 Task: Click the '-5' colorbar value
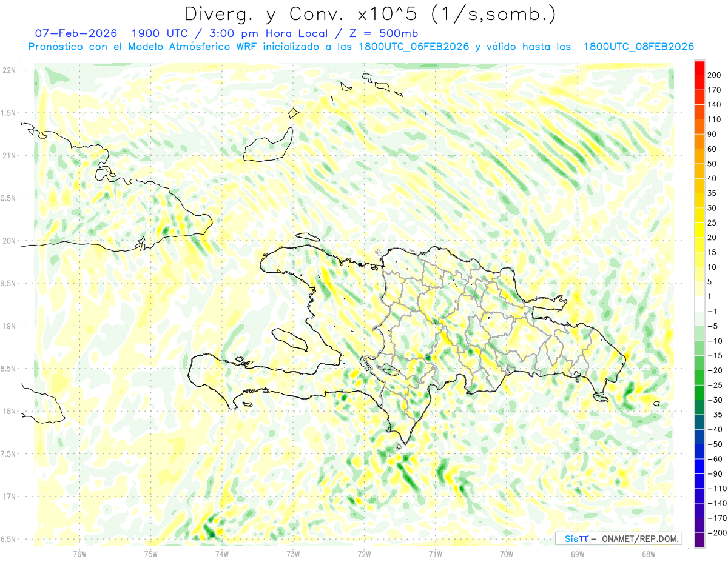coord(713,326)
